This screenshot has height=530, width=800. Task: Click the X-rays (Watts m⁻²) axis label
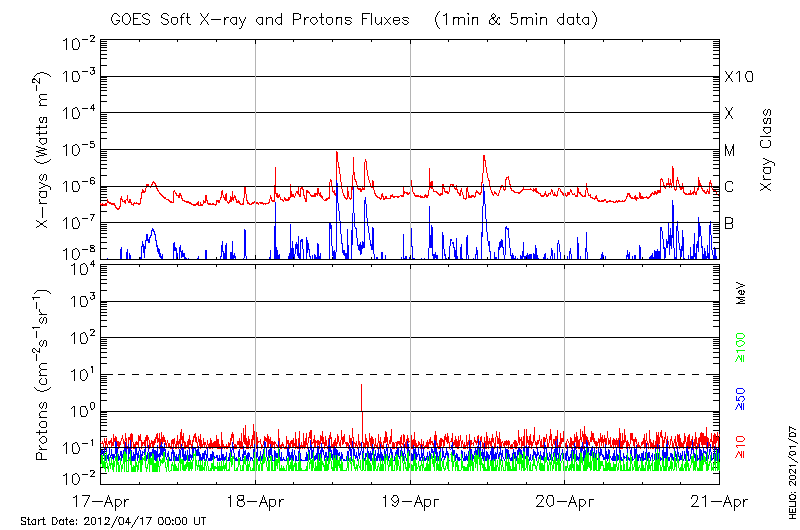coord(44,150)
